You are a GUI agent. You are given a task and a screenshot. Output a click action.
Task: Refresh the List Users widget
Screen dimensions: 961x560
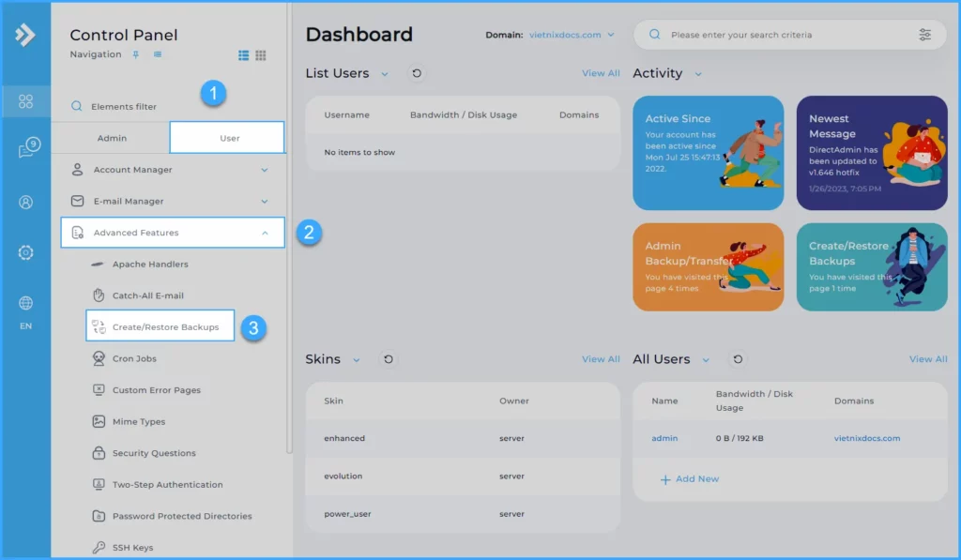point(417,73)
